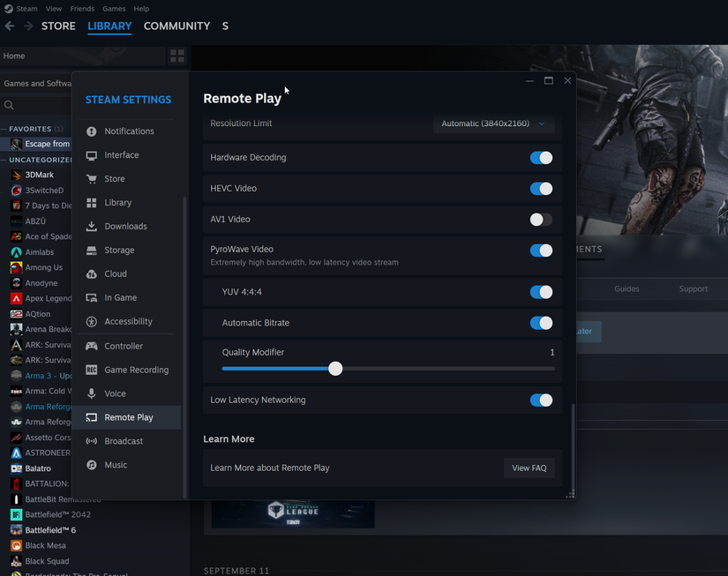Click the In Game overlay icon

92,297
